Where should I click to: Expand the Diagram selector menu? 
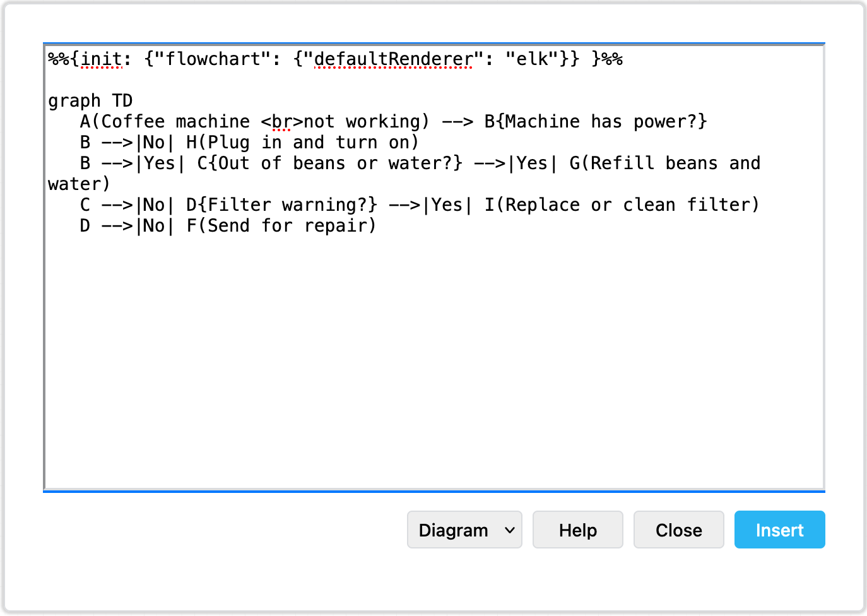(464, 530)
